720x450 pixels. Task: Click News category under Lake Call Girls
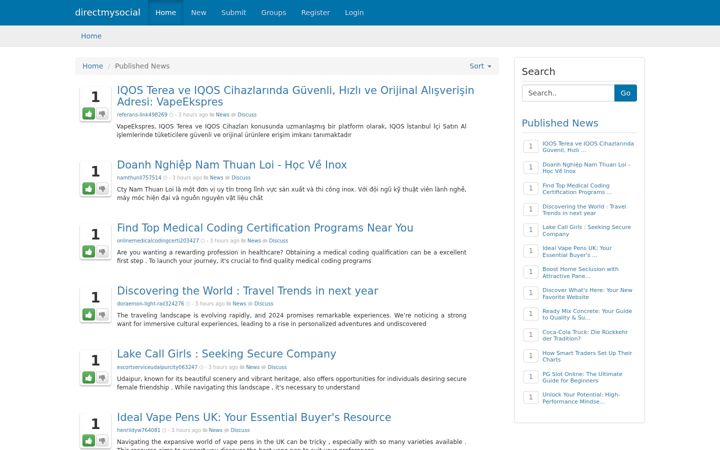tap(253, 367)
